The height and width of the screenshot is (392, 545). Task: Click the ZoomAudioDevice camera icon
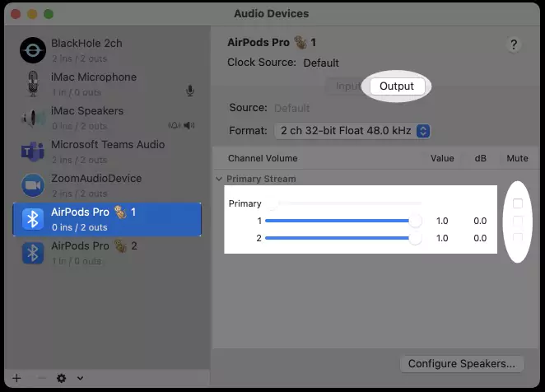[x=33, y=185]
